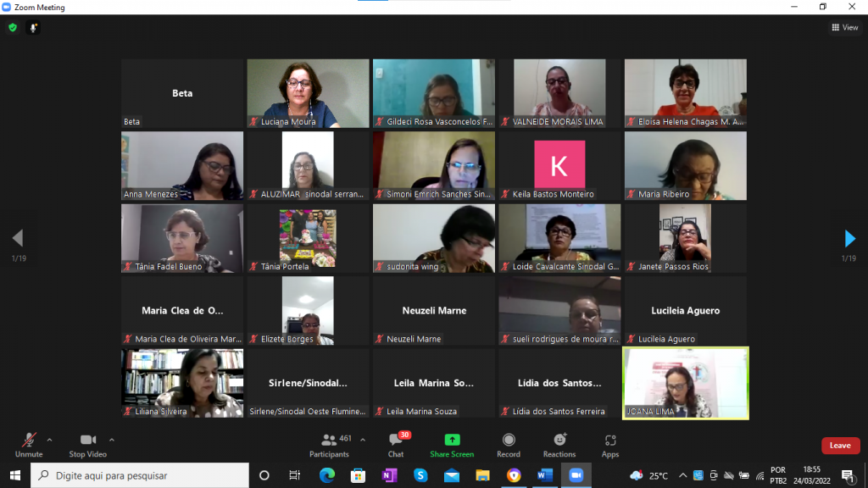Open the Reactions menu

click(559, 444)
